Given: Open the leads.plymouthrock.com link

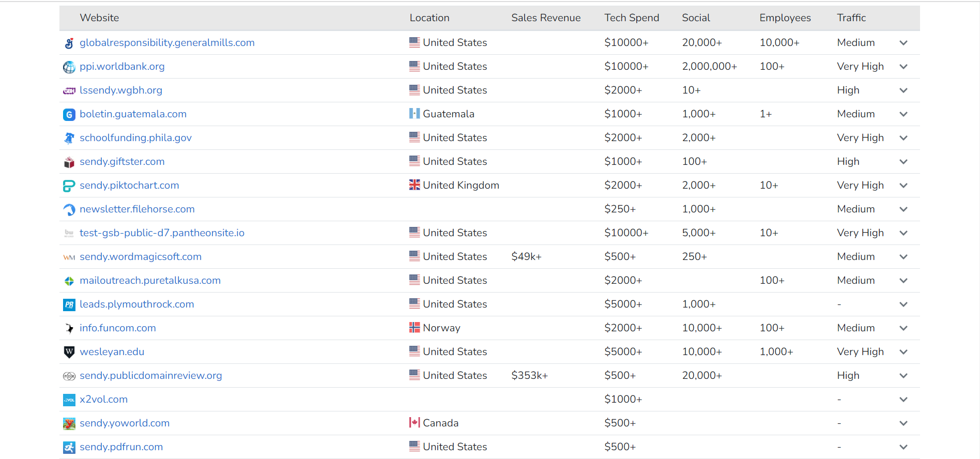Looking at the screenshot, I should coord(137,304).
